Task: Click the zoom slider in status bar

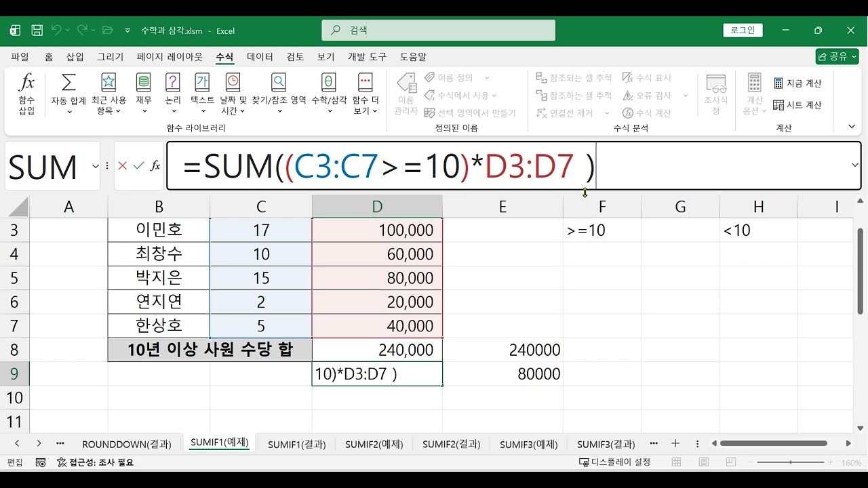Action: 791,462
